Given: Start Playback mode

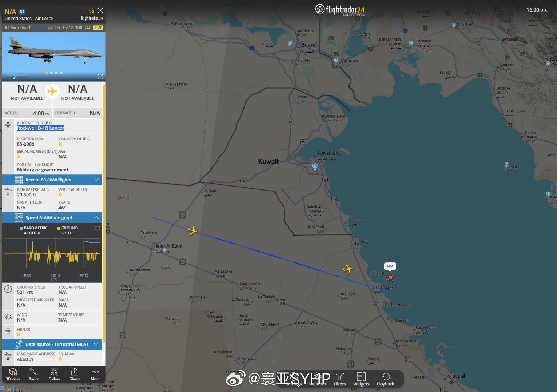Looking at the screenshot, I should (386, 379).
